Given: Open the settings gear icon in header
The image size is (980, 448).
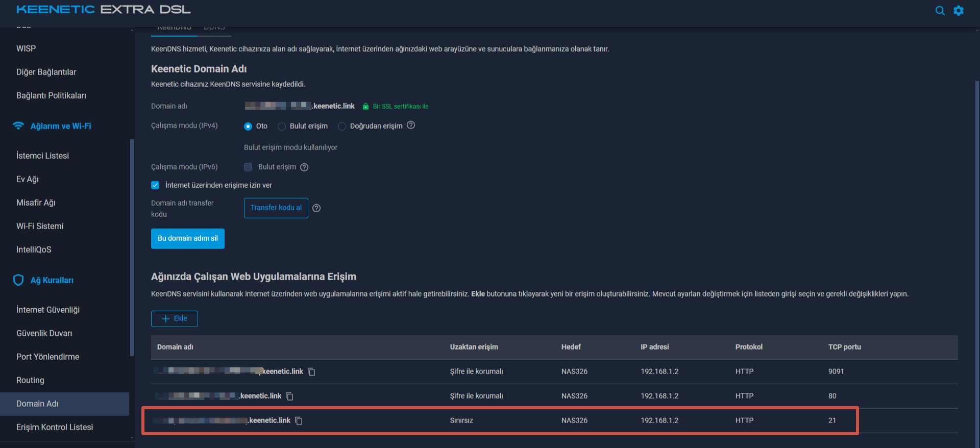Looking at the screenshot, I should click(959, 11).
